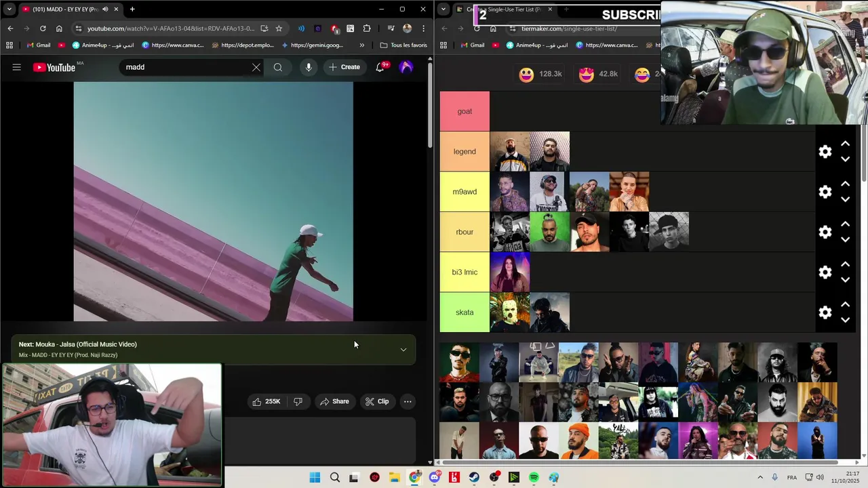The height and width of the screenshot is (488, 868).
Task: Go to the YouTube home logo
Action: (x=54, y=67)
